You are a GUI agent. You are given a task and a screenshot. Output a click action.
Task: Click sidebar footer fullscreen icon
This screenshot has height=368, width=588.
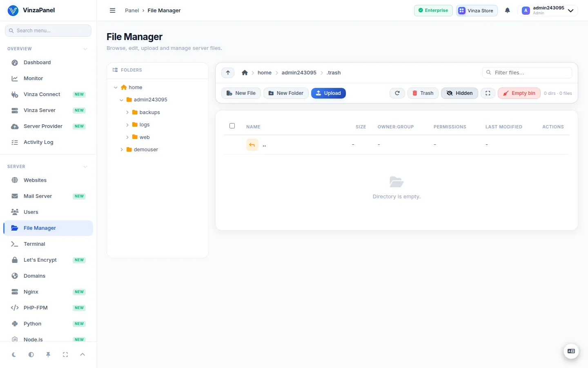pos(65,355)
